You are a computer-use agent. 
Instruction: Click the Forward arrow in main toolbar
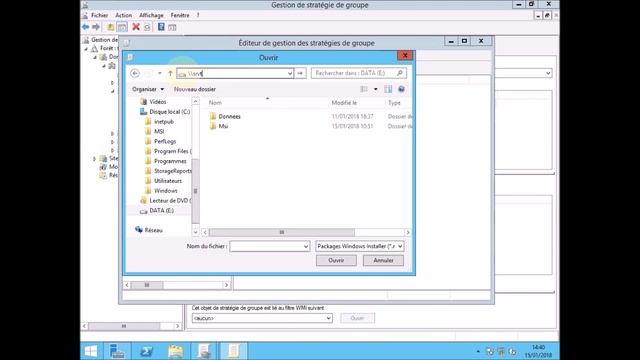96,27
